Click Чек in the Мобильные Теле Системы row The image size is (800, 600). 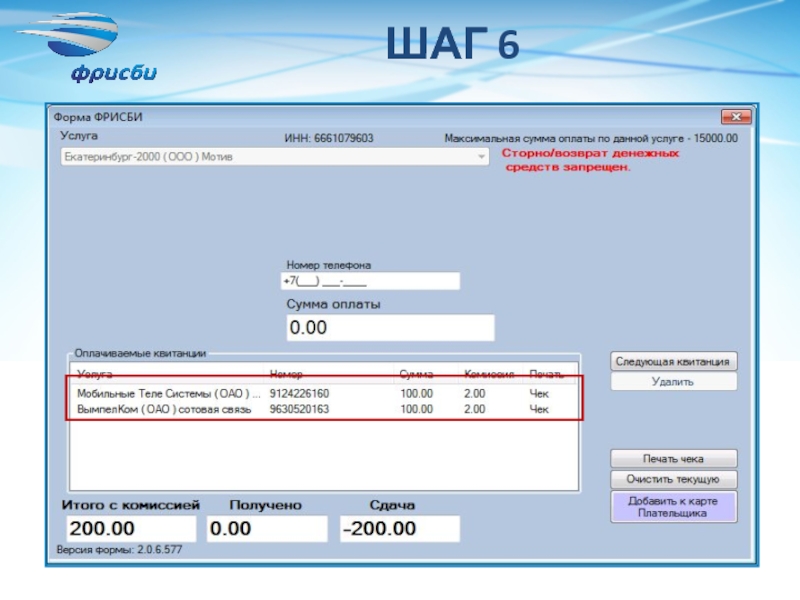(x=539, y=393)
